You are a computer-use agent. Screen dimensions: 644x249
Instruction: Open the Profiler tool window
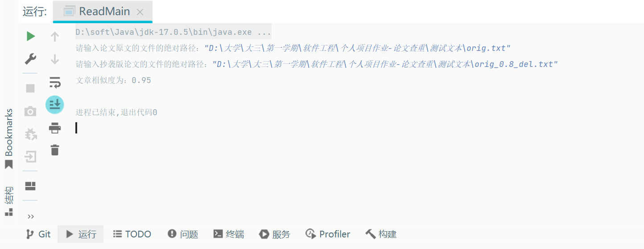(x=328, y=234)
